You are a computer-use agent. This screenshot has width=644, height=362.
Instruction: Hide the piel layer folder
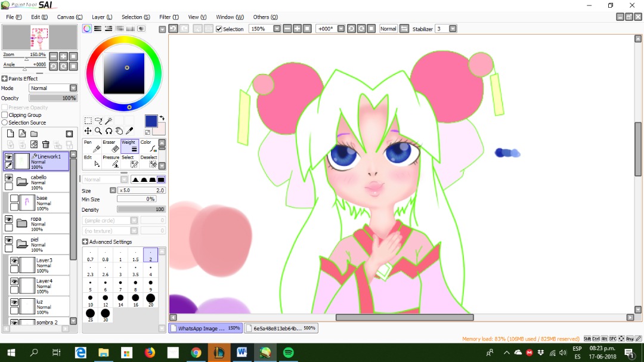[x=8, y=240]
